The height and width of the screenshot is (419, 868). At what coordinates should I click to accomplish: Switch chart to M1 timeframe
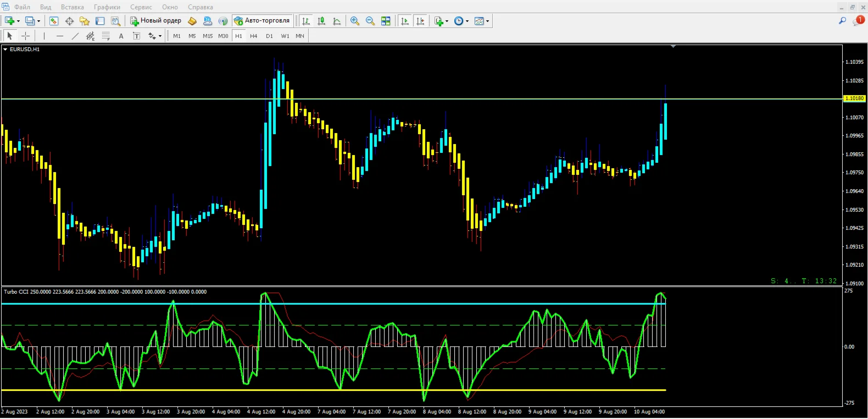click(x=177, y=36)
